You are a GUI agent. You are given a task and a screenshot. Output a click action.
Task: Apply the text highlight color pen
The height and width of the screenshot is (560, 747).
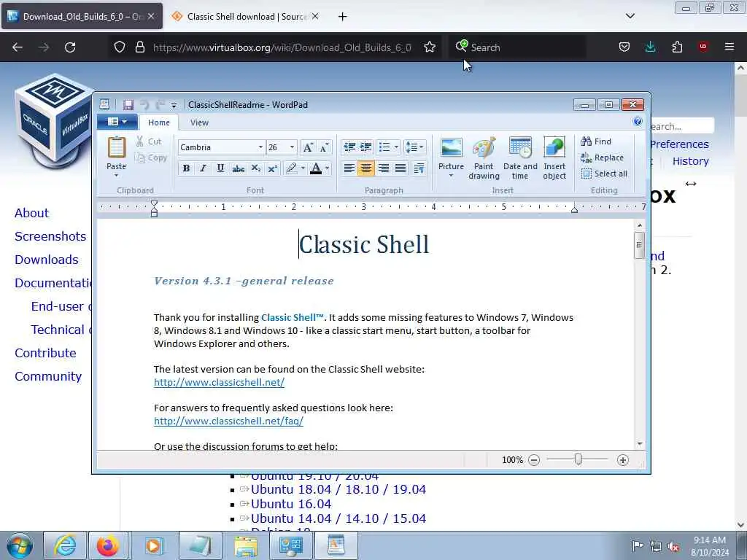[x=291, y=168]
